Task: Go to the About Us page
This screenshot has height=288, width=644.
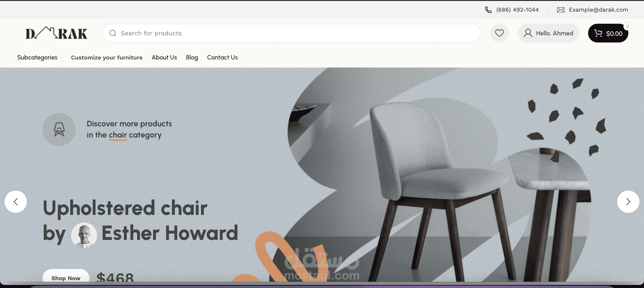Action: click(x=164, y=57)
